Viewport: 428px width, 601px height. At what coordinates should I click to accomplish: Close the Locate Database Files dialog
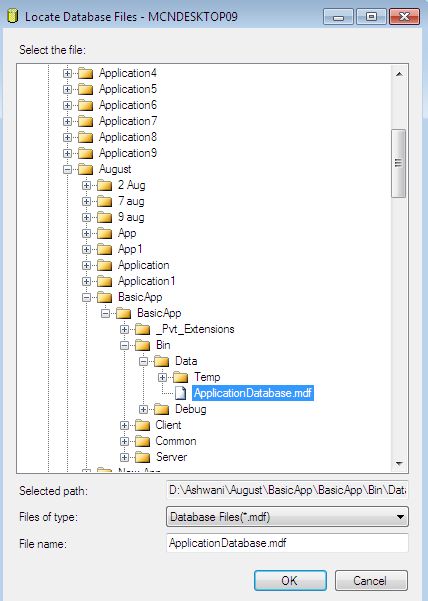pos(404,17)
